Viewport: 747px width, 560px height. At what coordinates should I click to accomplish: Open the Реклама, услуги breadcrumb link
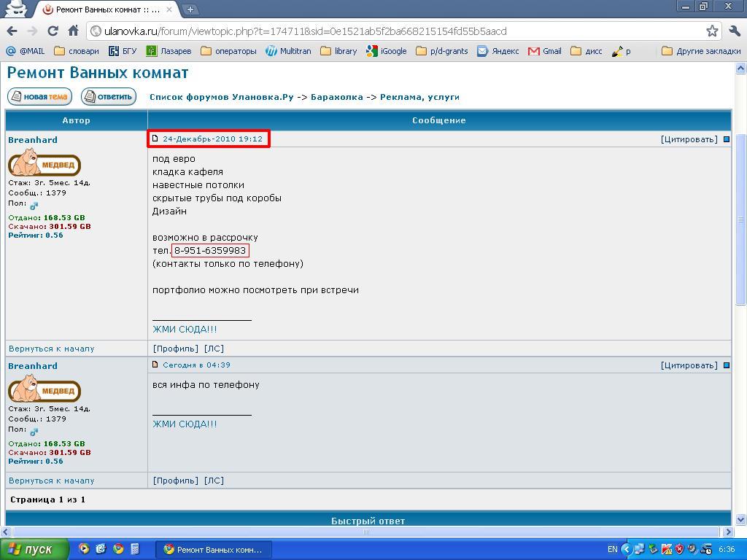click(419, 97)
